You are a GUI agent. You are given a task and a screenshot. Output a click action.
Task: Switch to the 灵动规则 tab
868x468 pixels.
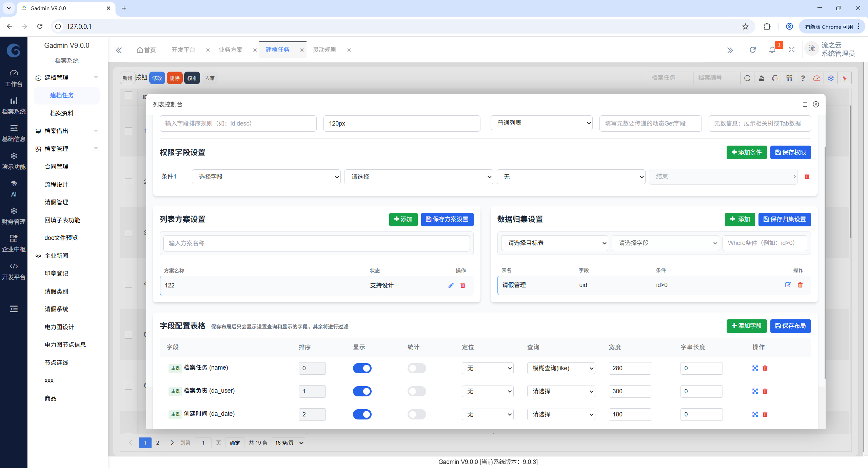coord(324,50)
